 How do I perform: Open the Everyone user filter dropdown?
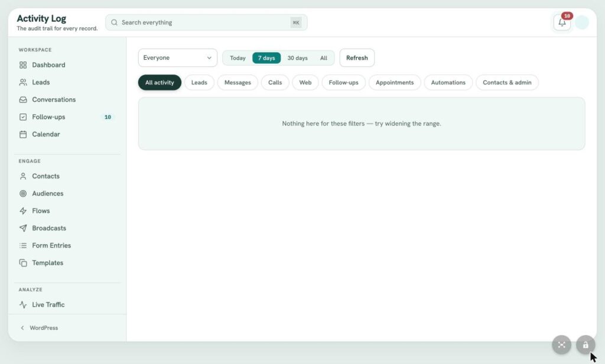pos(177,57)
